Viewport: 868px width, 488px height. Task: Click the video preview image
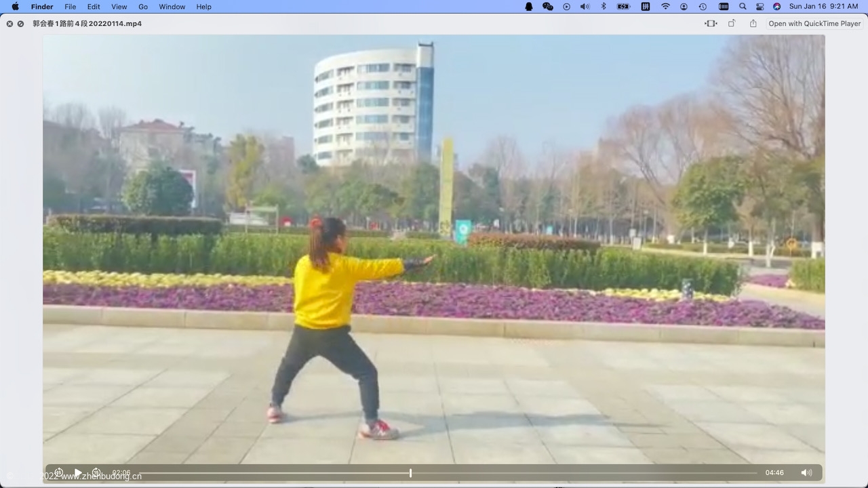[x=434, y=244]
